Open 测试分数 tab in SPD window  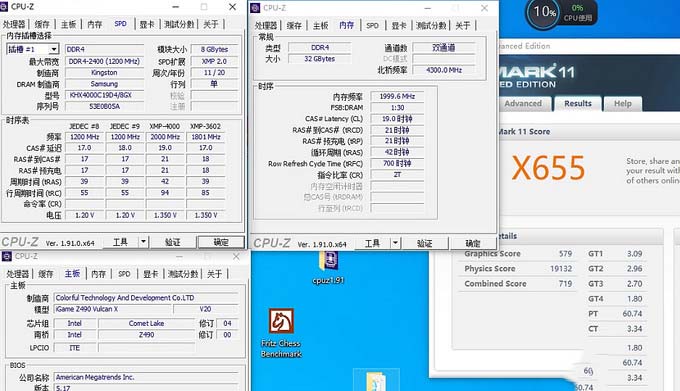[179, 24]
